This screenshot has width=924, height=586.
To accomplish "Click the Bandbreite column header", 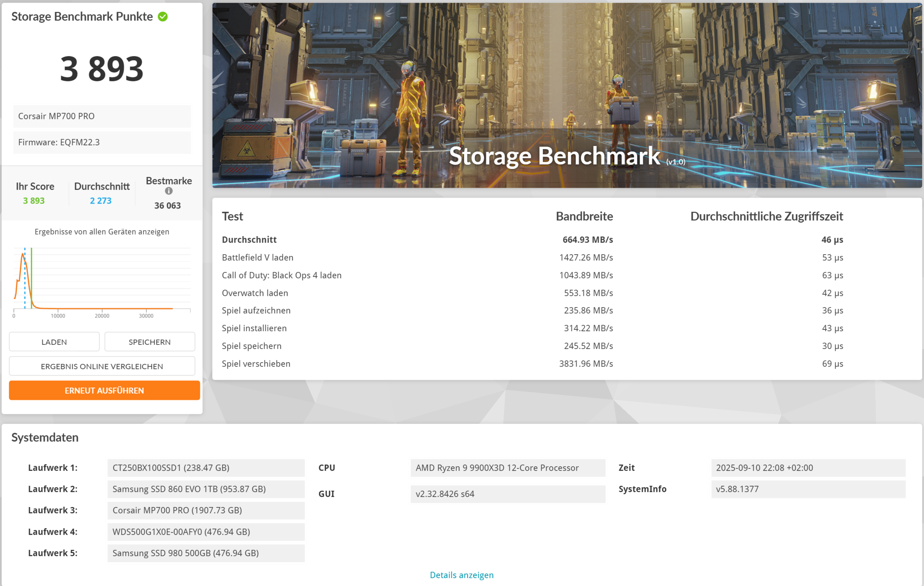I will pyautogui.click(x=584, y=216).
